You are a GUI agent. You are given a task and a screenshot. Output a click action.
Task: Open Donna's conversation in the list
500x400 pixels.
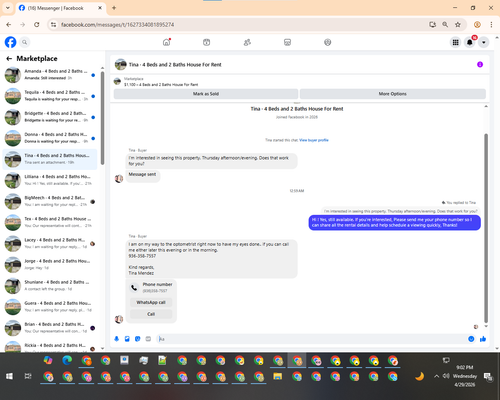click(x=50, y=138)
